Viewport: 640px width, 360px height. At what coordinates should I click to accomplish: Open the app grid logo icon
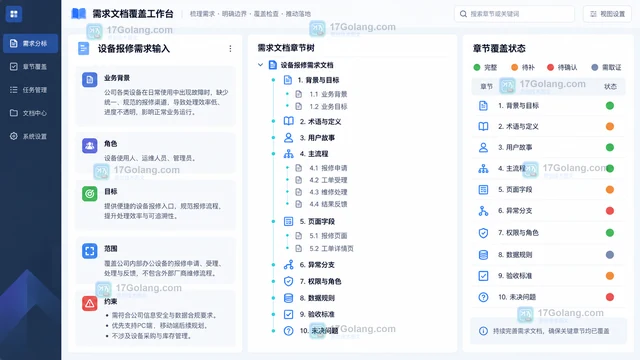coord(14,14)
